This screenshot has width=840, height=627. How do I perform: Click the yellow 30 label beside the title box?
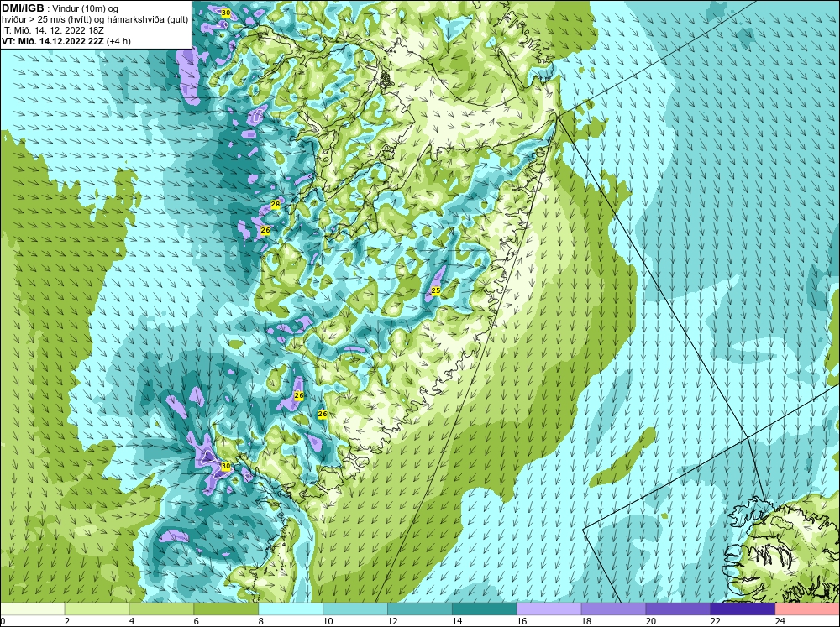(225, 13)
